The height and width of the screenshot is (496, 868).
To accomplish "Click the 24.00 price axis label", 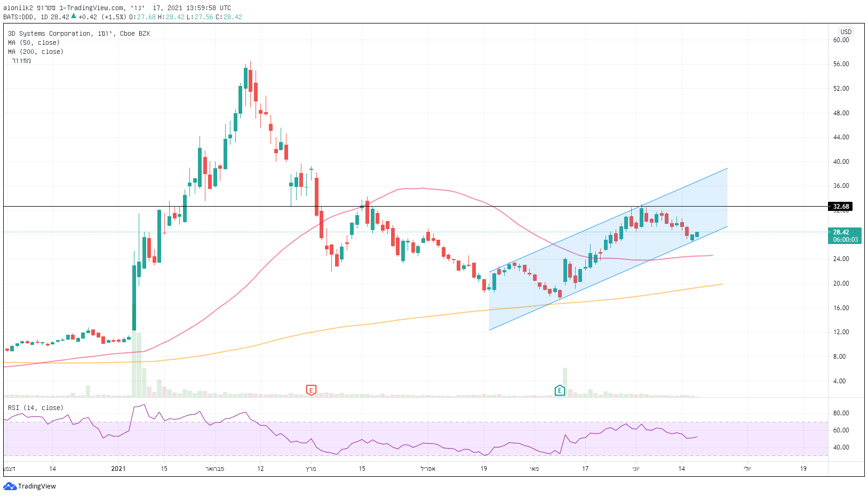I will pos(841,259).
